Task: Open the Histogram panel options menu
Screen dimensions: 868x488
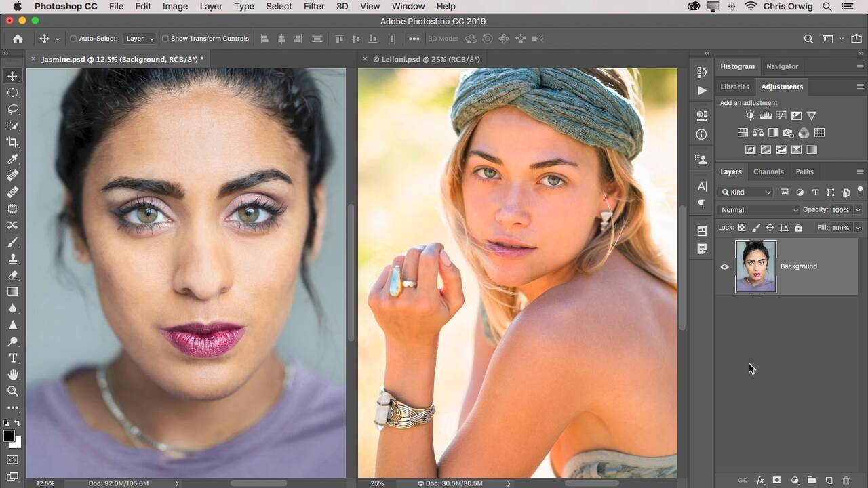Action: point(860,66)
